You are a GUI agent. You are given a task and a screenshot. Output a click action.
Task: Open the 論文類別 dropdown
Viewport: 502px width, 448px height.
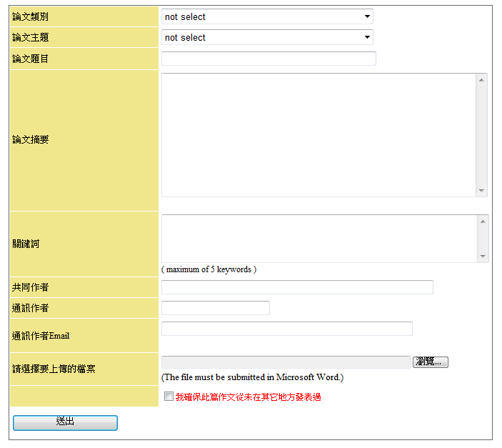[266, 16]
